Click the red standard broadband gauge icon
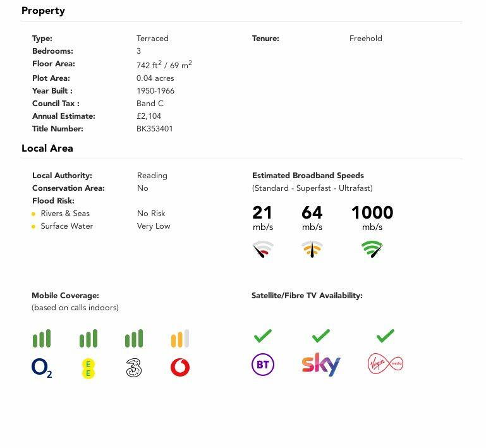The height and width of the screenshot is (448, 486). click(x=263, y=250)
